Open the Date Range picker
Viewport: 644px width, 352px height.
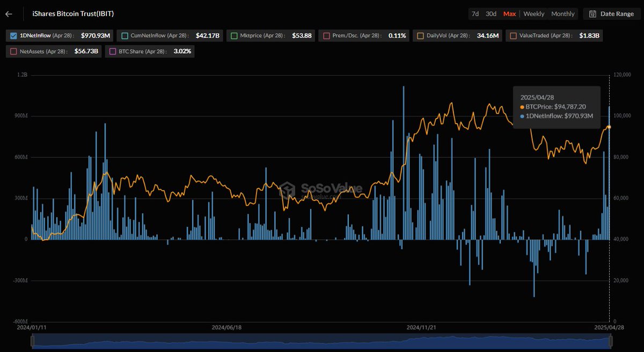tap(612, 14)
